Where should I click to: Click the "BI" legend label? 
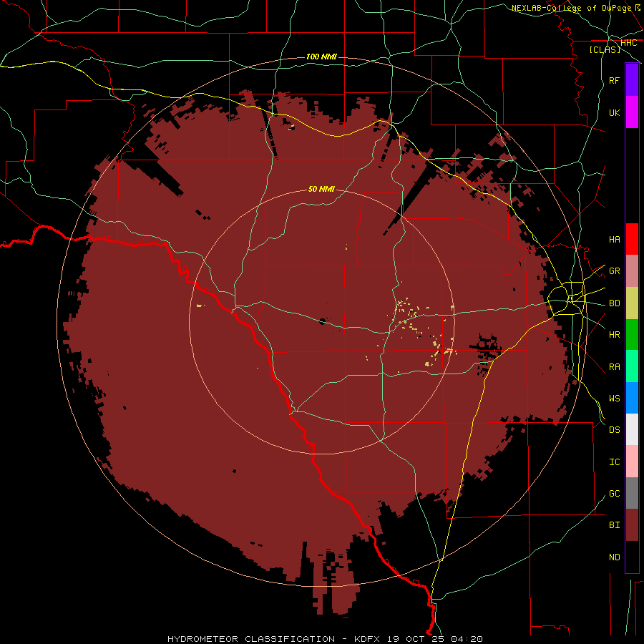[x=614, y=525]
